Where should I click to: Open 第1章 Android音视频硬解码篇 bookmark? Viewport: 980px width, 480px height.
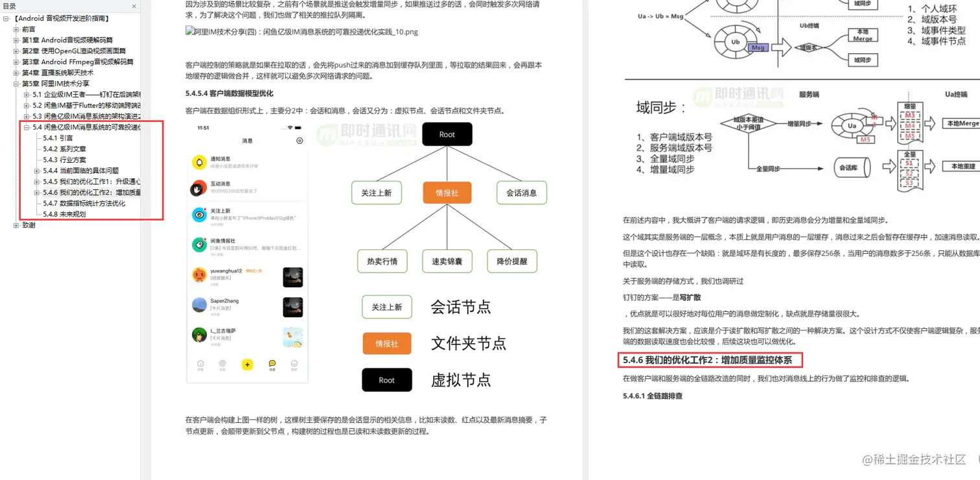click(67, 40)
